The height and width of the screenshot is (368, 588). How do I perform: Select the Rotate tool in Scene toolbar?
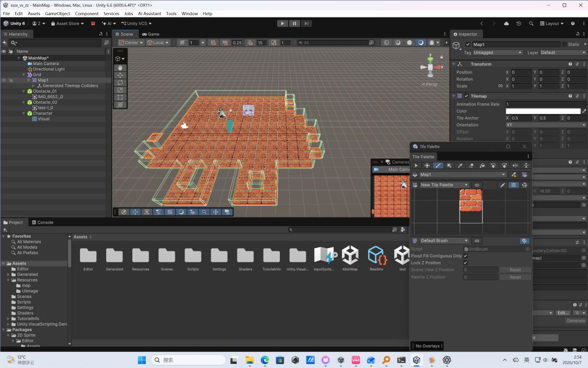point(120,83)
